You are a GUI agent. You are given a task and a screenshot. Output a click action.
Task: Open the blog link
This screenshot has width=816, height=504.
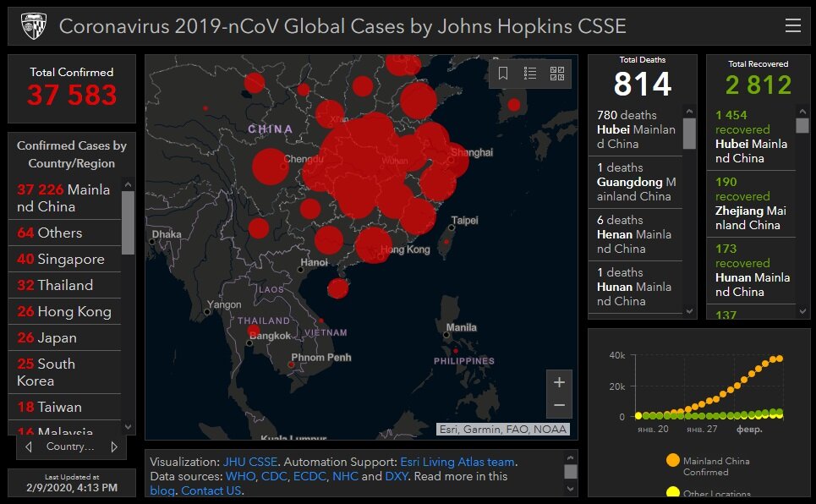162,490
